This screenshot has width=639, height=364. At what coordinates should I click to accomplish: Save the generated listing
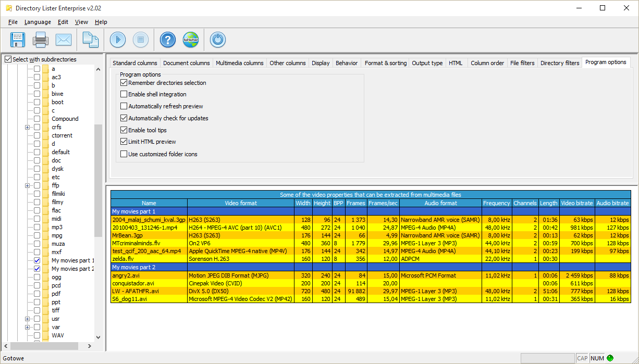(17, 40)
